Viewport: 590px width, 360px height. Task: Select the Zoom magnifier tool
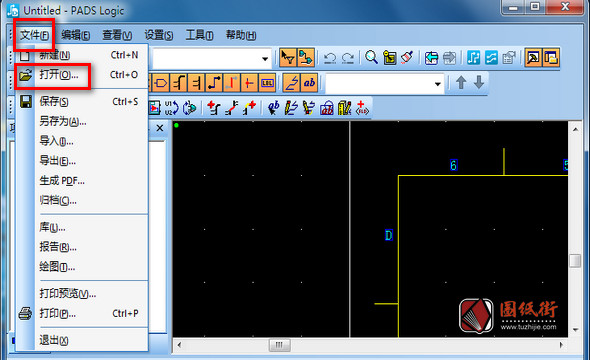(x=371, y=58)
